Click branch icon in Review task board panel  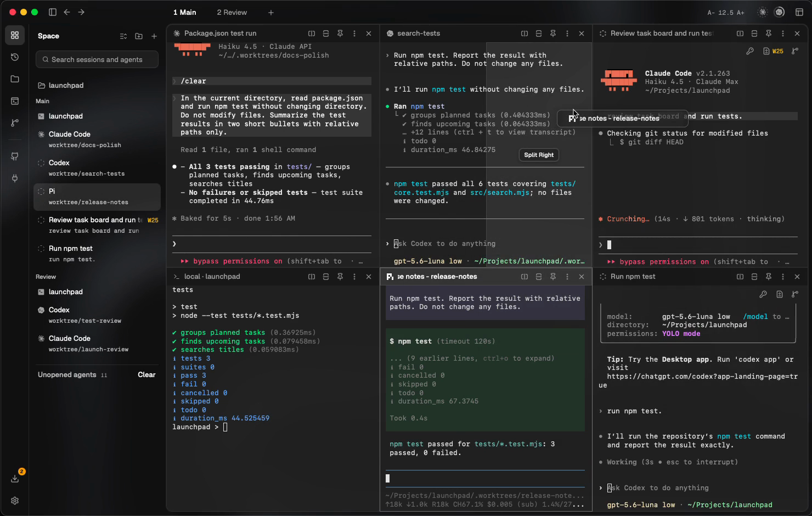click(795, 51)
